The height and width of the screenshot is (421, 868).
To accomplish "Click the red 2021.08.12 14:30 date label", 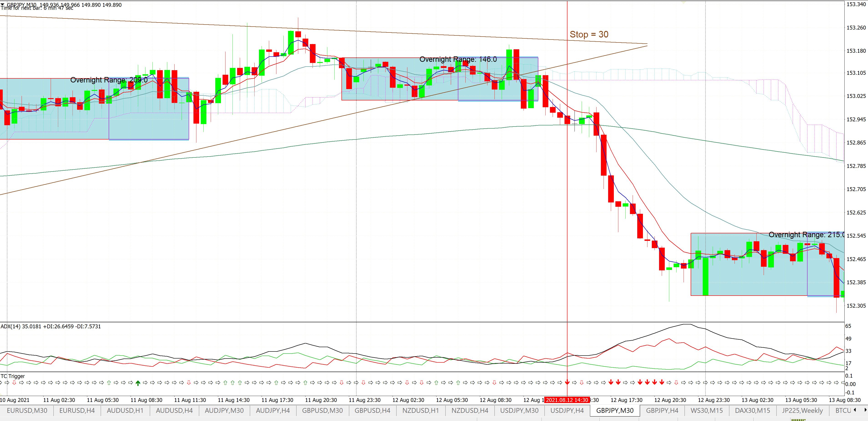I will coord(567,400).
